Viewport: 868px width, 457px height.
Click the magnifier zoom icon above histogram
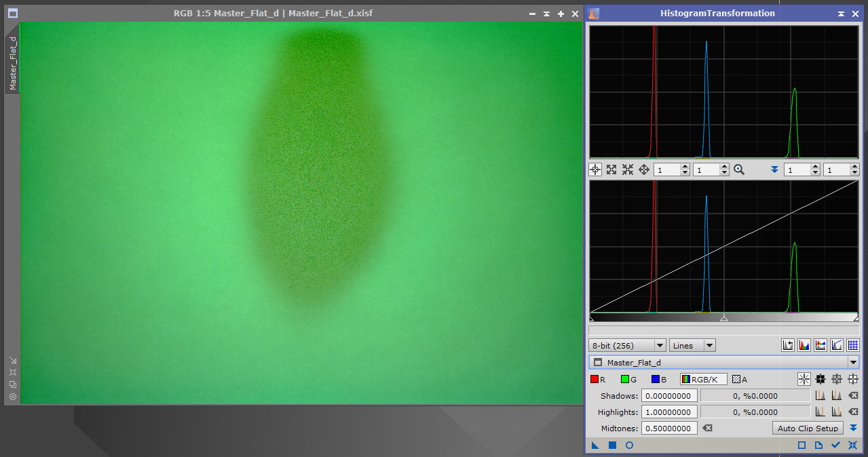tap(739, 170)
